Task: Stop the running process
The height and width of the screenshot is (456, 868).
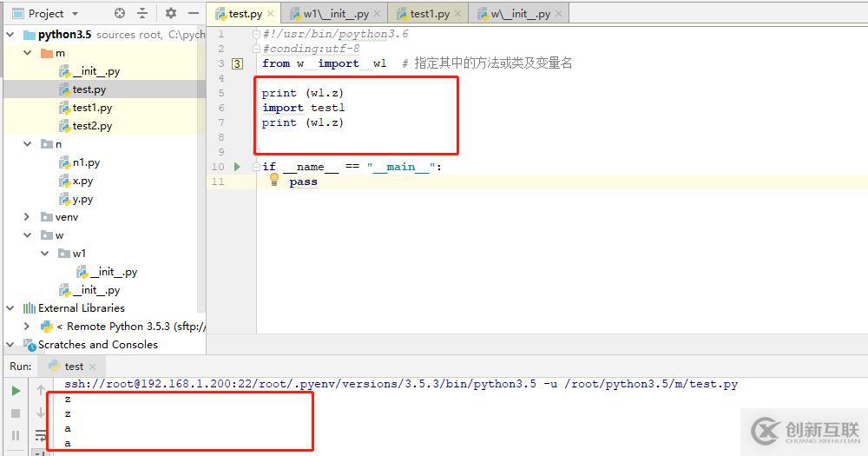Action: click(x=16, y=413)
